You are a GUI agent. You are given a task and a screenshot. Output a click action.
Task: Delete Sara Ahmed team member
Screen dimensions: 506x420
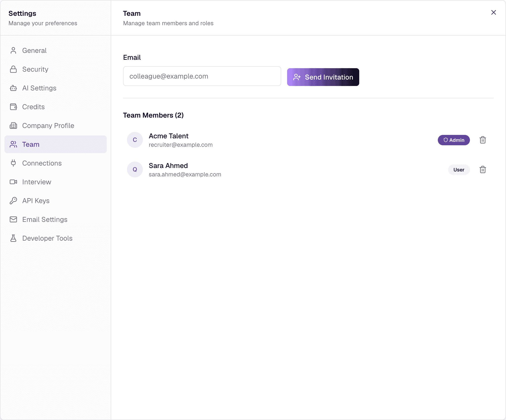(x=483, y=169)
